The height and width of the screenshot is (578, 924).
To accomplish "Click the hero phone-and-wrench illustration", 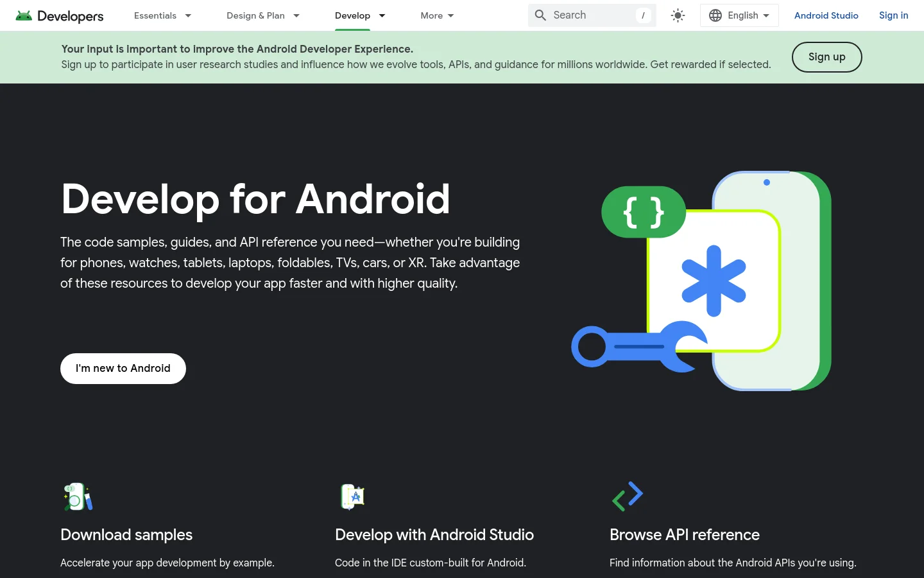I will [x=701, y=281].
